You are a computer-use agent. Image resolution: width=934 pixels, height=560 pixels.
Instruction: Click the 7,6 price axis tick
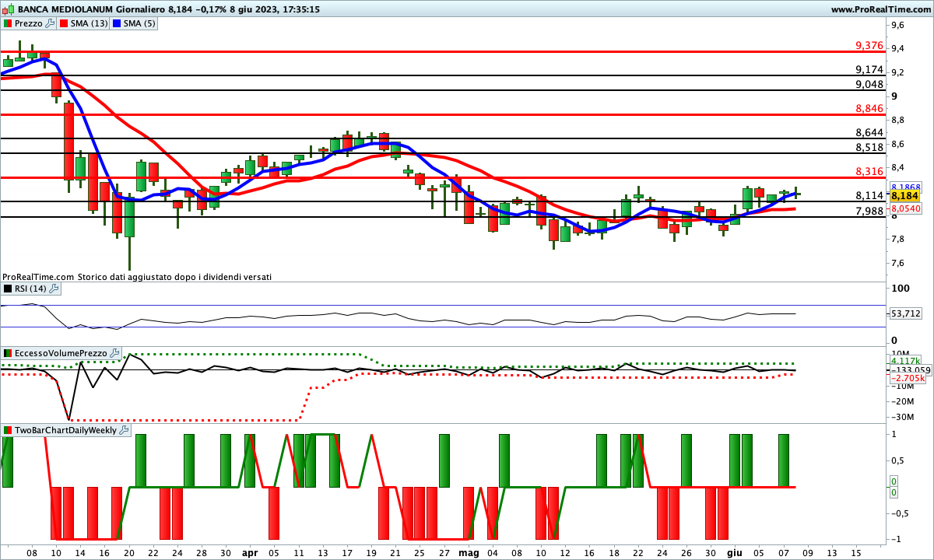click(897, 263)
